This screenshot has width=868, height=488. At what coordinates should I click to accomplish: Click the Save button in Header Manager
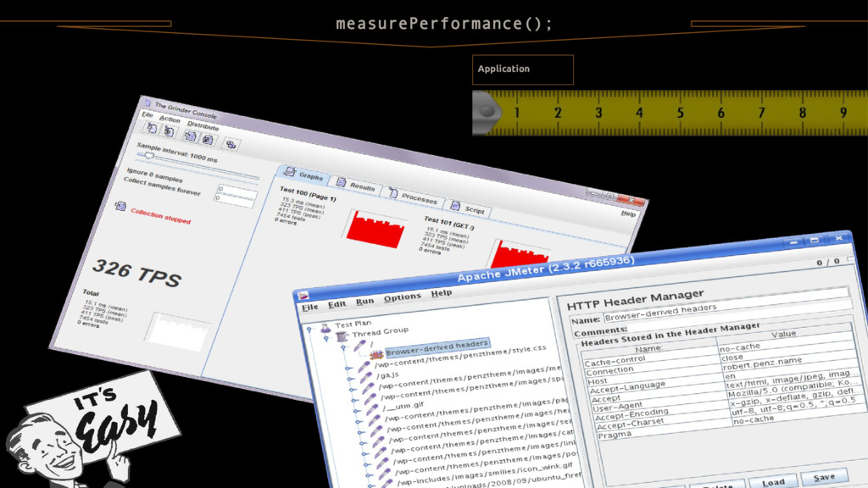click(x=824, y=476)
